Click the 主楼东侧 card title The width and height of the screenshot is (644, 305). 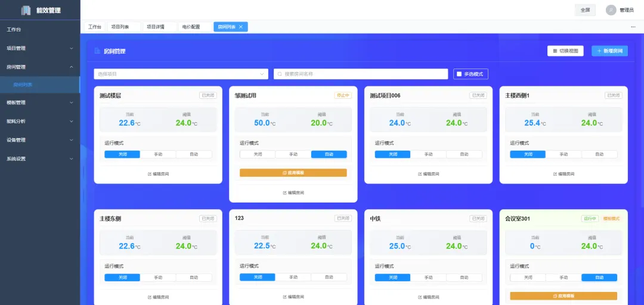[x=110, y=219]
